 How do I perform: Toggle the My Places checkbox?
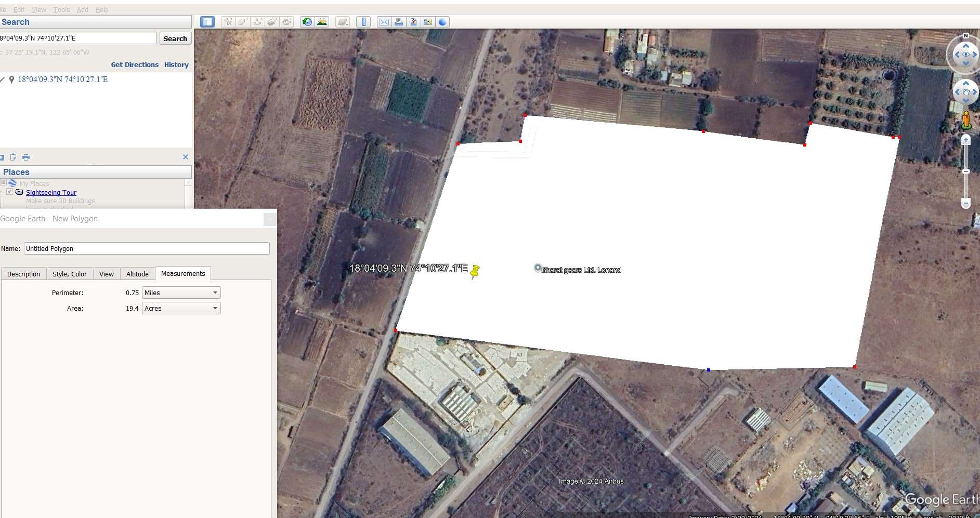pyautogui.click(x=4, y=183)
